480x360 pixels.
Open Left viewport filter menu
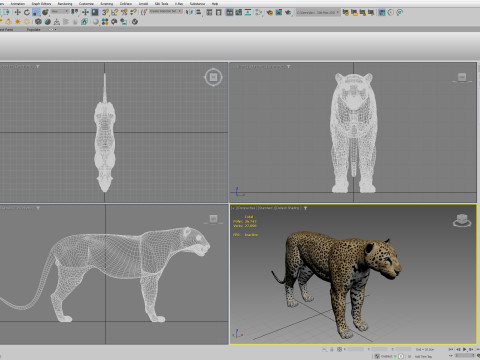point(38,208)
